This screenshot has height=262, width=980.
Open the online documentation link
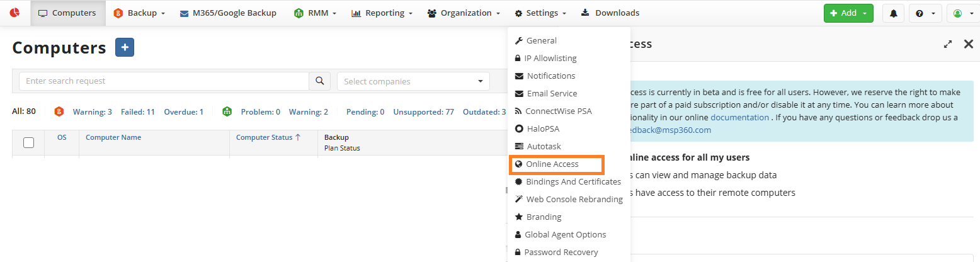739,117
